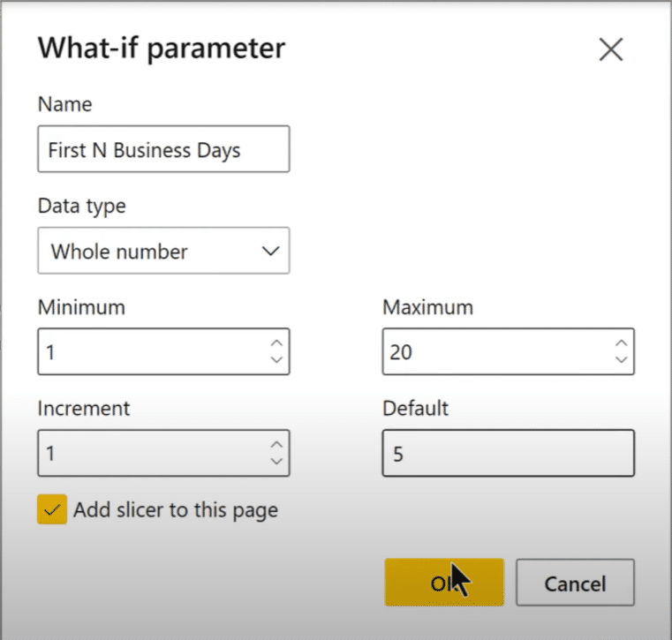Click the 'Increment' label
672x640 pixels.
pos(84,408)
